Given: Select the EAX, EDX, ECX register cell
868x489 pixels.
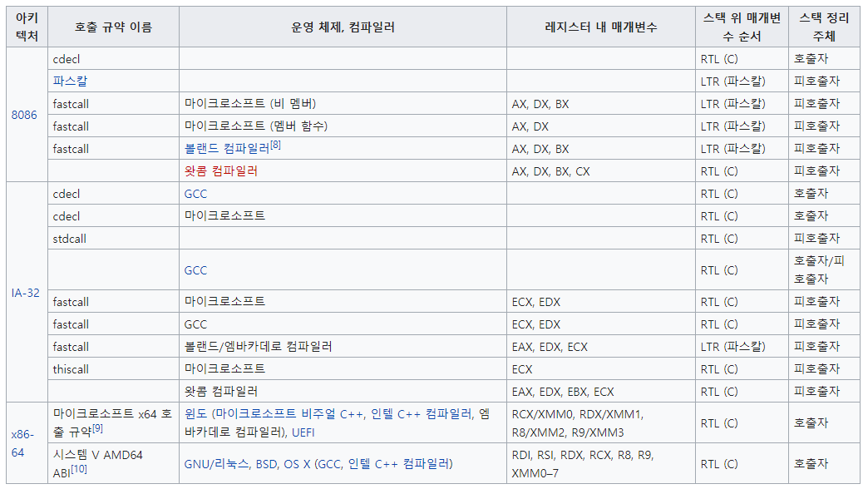Looking at the screenshot, I should [600, 347].
